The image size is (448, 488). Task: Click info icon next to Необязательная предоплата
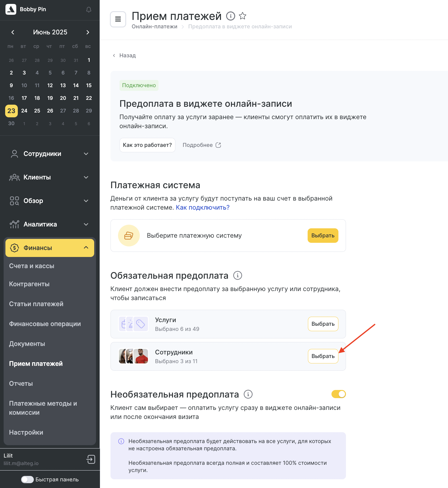[248, 394]
